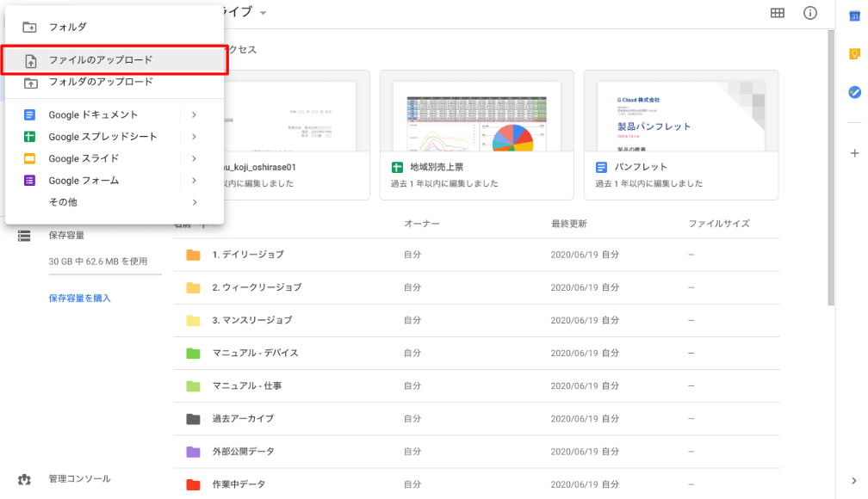Expand the その他 submenu in the new menu
This screenshot has height=499, width=868.
(x=195, y=203)
